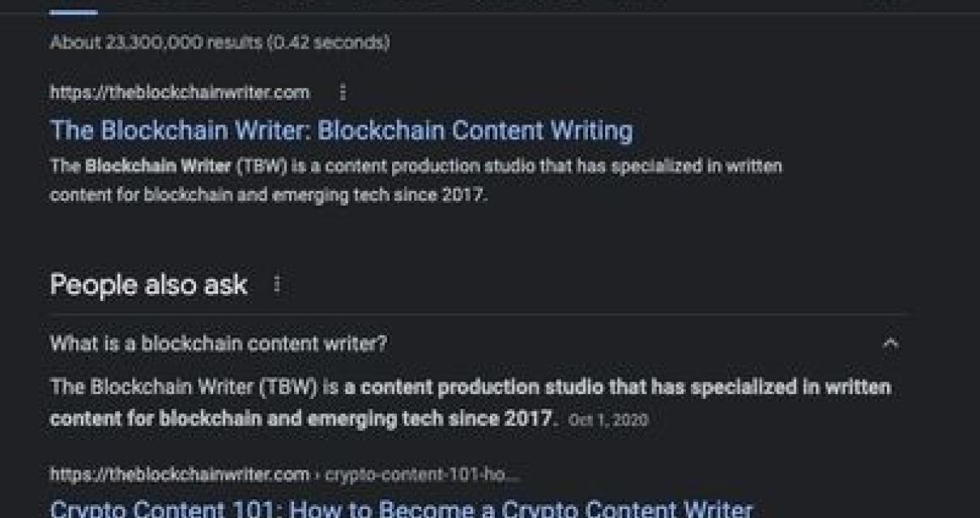Click the results count text line
This screenshot has width=980, height=518.
(219, 42)
